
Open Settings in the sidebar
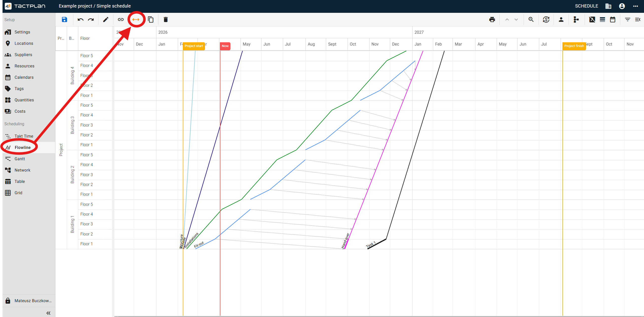pos(29,32)
